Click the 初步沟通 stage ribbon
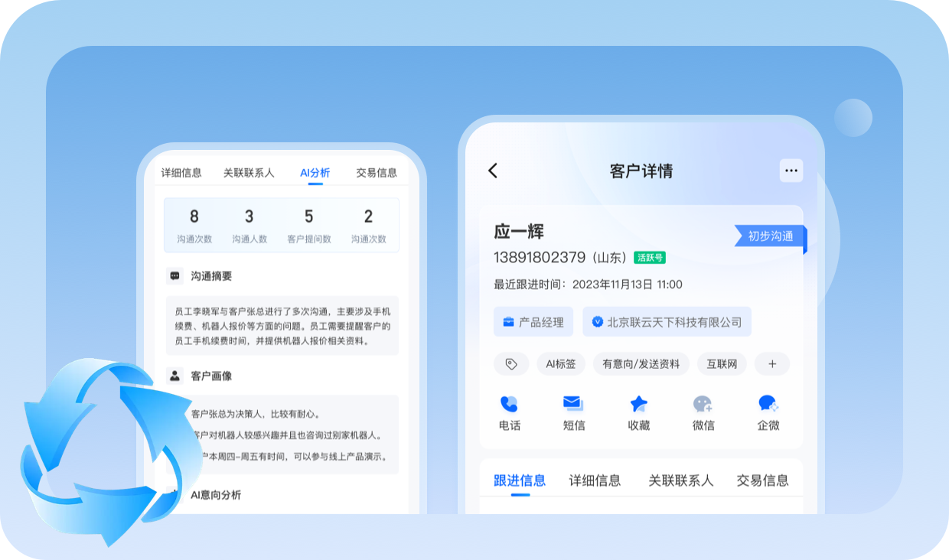The width and height of the screenshot is (949, 560). click(x=769, y=236)
